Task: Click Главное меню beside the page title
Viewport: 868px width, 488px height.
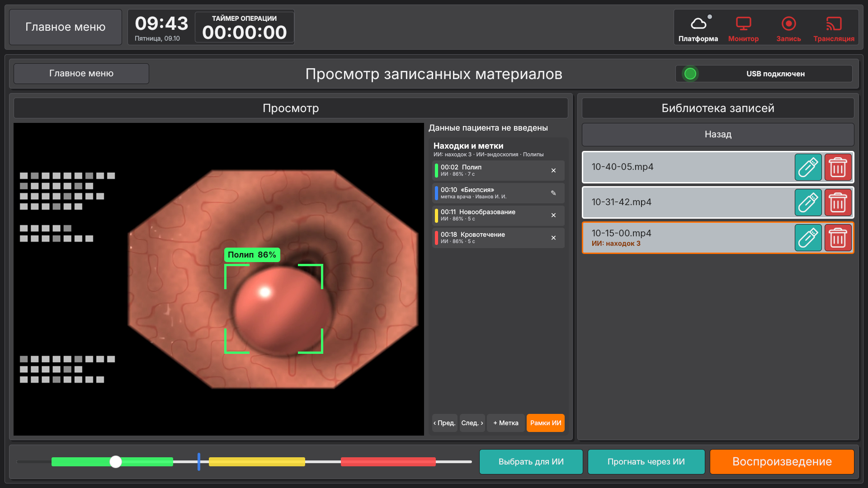Action: point(81,74)
